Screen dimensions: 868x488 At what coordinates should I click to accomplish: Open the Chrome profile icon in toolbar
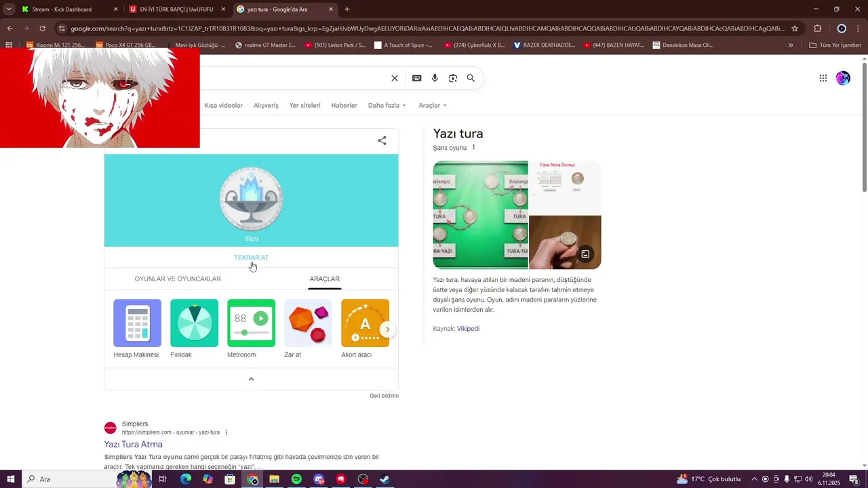click(842, 28)
